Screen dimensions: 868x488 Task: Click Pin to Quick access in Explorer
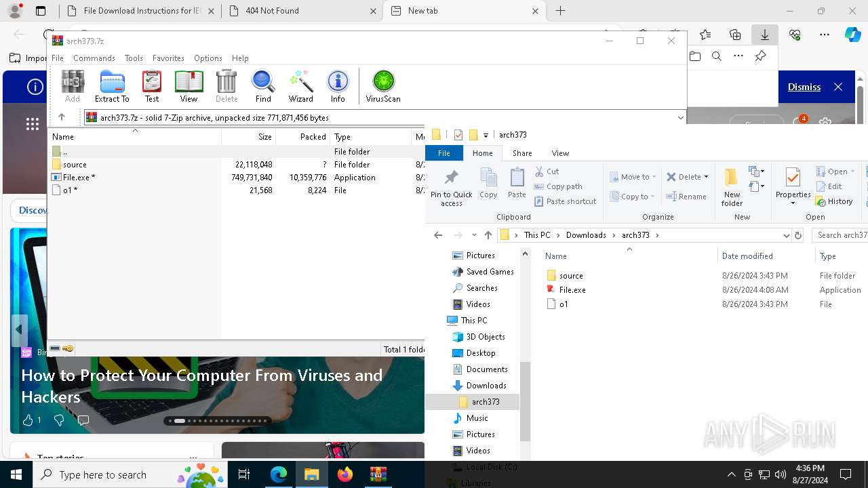coord(451,187)
